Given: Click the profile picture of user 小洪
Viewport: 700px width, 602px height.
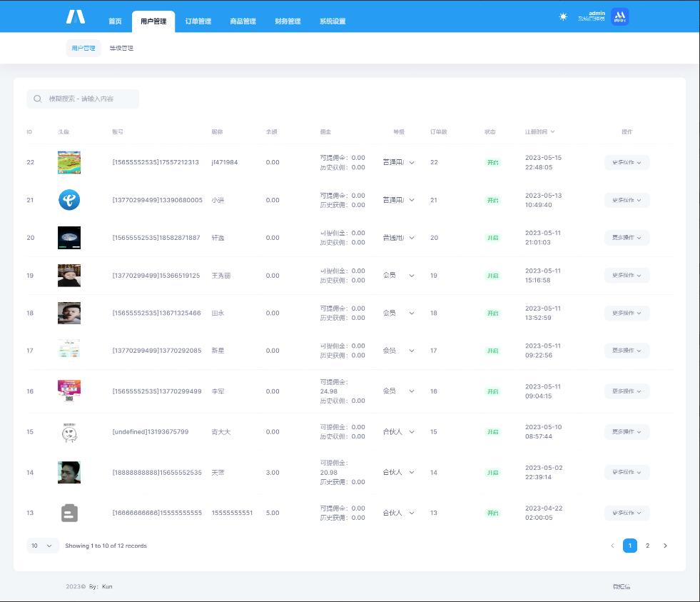Looking at the screenshot, I should (69, 200).
